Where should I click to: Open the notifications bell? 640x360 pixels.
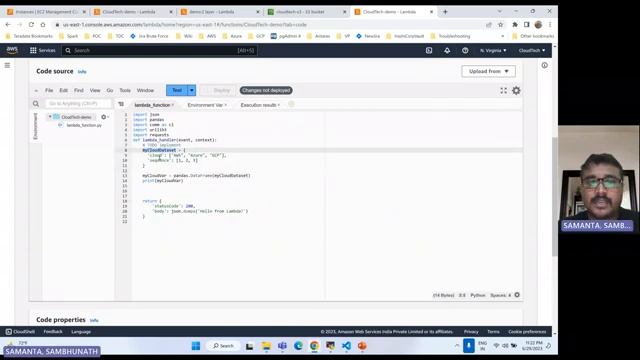447,50
